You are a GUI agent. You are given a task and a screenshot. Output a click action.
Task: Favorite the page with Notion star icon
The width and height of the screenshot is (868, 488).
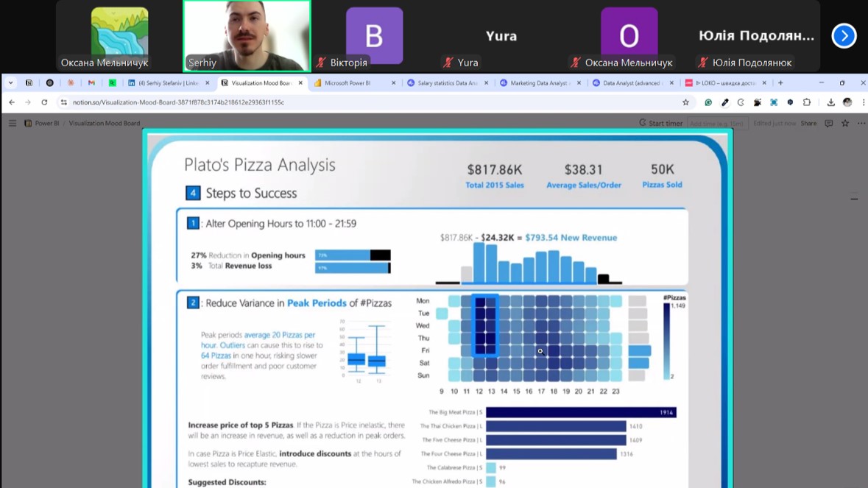pos(845,124)
